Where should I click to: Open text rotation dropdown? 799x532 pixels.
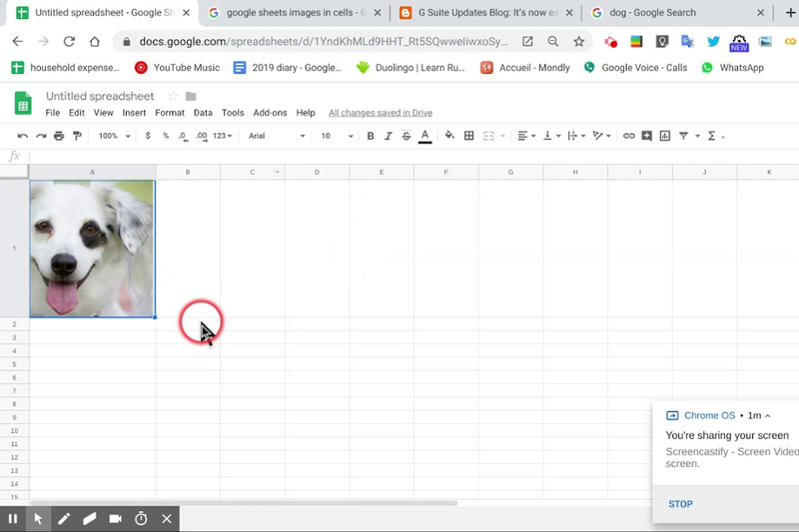pyautogui.click(x=601, y=136)
